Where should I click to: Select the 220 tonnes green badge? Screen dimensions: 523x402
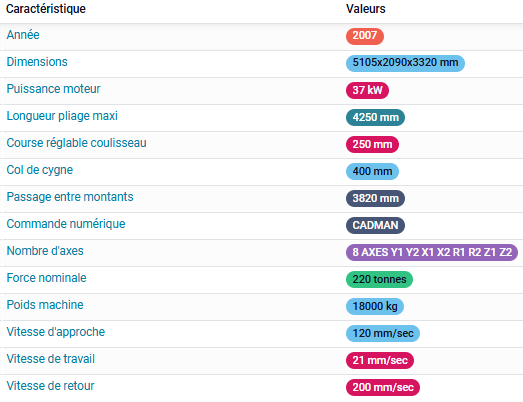[x=379, y=279]
